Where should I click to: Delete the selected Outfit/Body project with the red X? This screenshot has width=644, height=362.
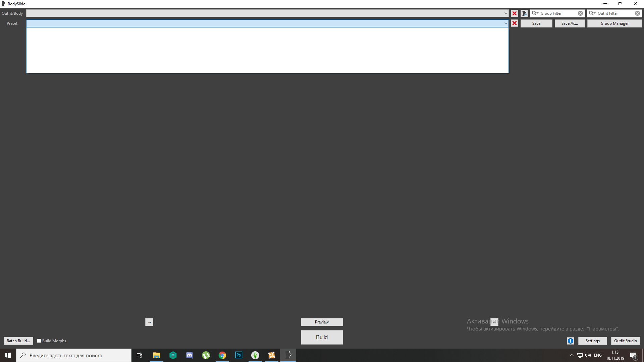(514, 13)
